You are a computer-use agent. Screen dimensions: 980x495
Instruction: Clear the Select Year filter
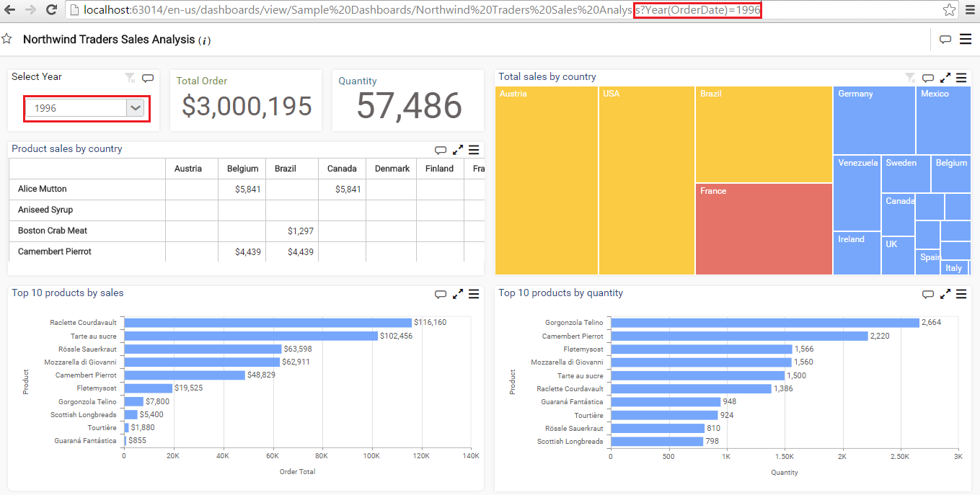(130, 78)
